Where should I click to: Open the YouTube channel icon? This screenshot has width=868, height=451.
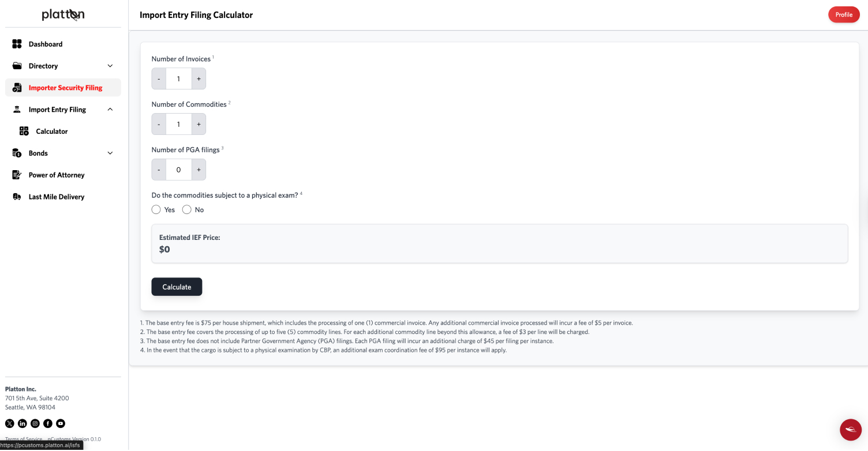coord(60,423)
